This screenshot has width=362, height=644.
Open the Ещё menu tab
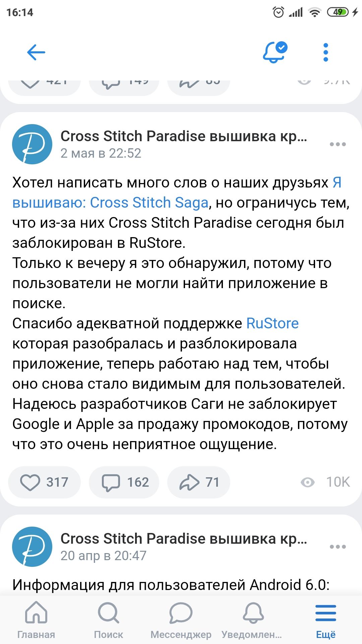coord(325,620)
